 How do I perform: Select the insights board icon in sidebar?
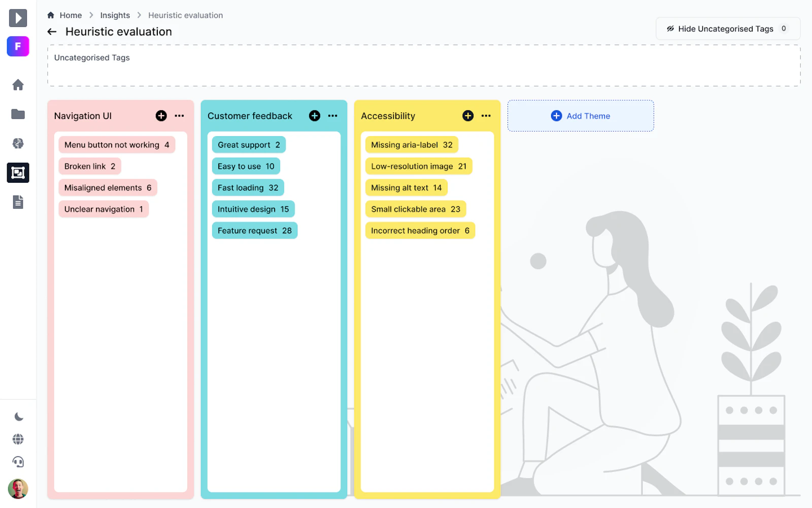coord(18,173)
